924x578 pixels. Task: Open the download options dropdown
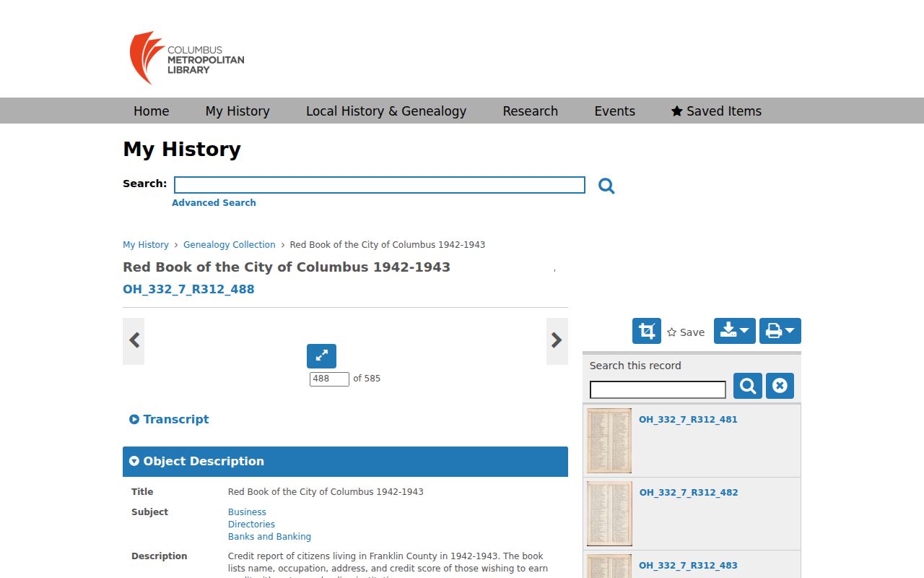(735, 331)
